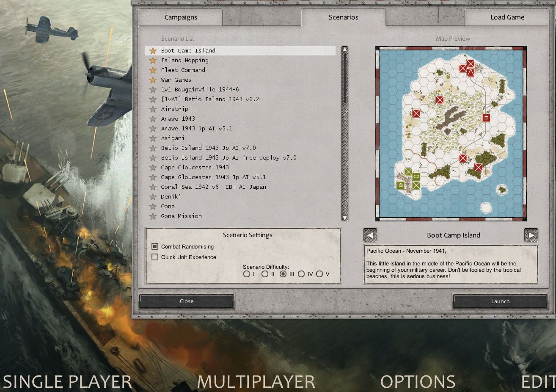
Task: Click the star icon next to Island Hopping
Action: [x=153, y=60]
